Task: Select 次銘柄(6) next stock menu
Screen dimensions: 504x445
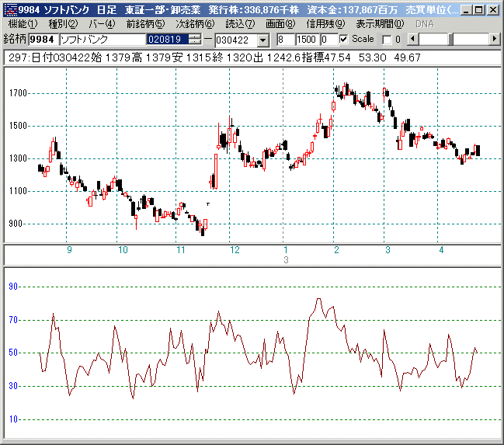Action: click(195, 24)
